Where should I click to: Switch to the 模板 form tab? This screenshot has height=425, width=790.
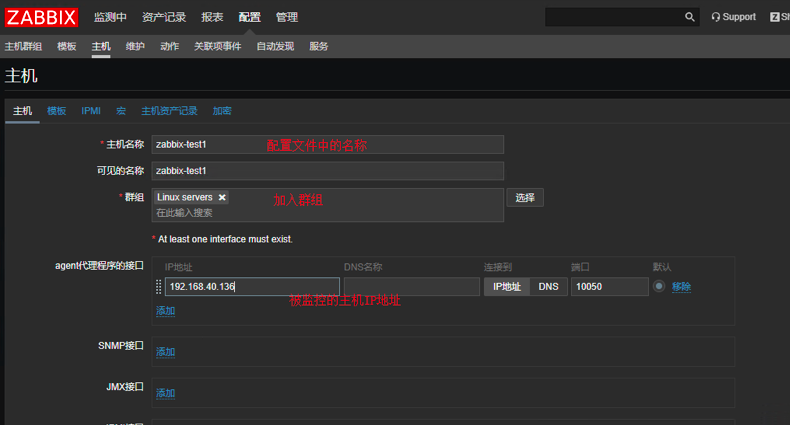click(x=56, y=111)
